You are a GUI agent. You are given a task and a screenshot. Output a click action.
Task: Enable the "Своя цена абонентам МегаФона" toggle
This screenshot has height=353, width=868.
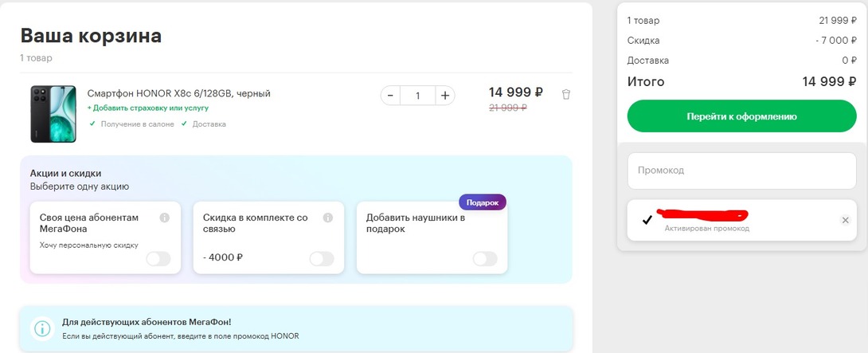(x=158, y=258)
